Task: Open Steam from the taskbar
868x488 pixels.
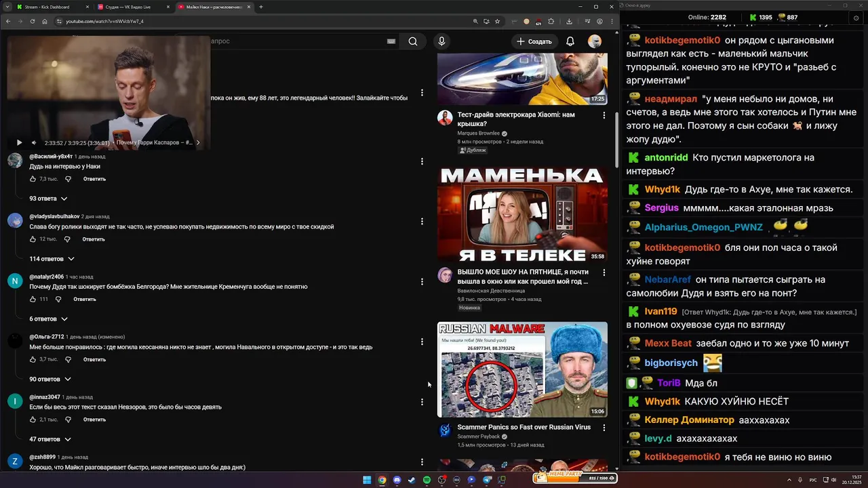Action: (412, 480)
